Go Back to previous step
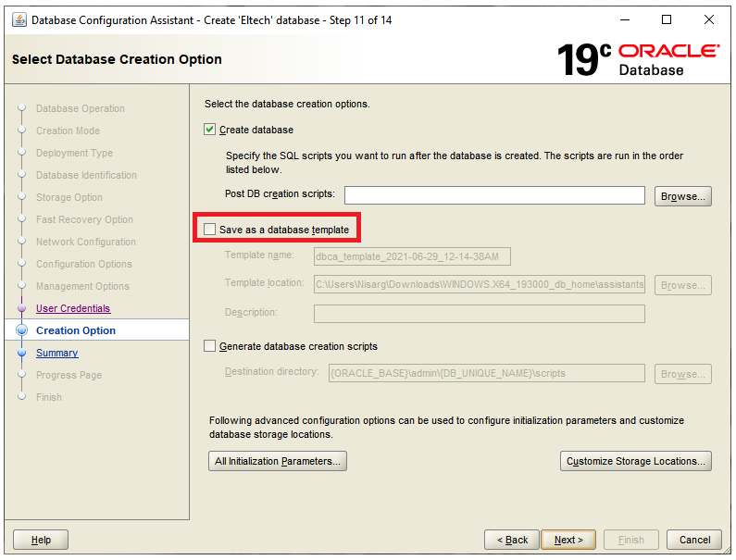 pyautogui.click(x=512, y=540)
